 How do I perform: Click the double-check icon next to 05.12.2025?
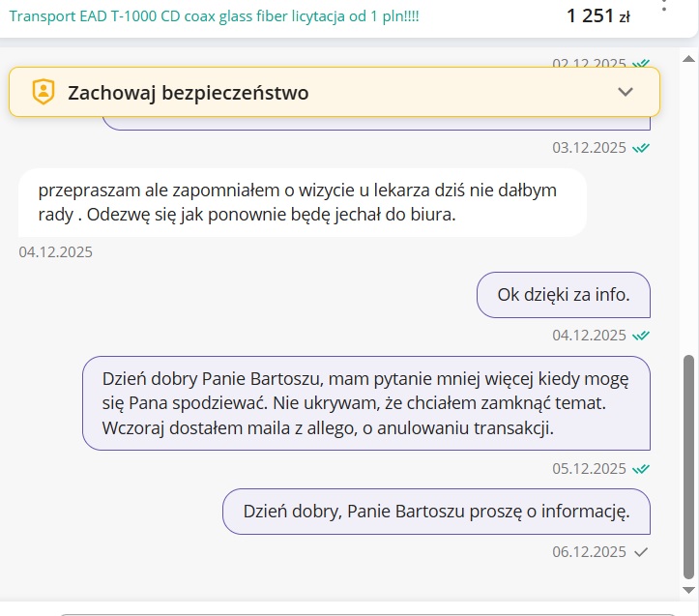(641, 469)
